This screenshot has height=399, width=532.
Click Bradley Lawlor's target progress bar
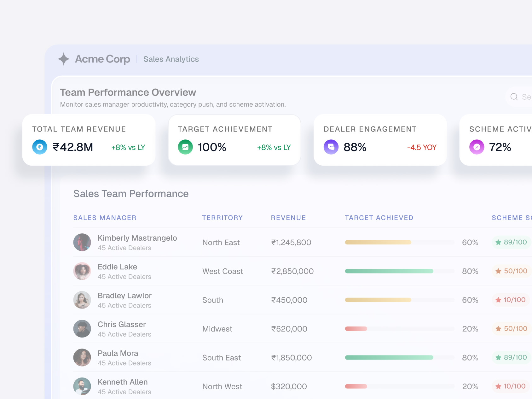(x=400, y=300)
